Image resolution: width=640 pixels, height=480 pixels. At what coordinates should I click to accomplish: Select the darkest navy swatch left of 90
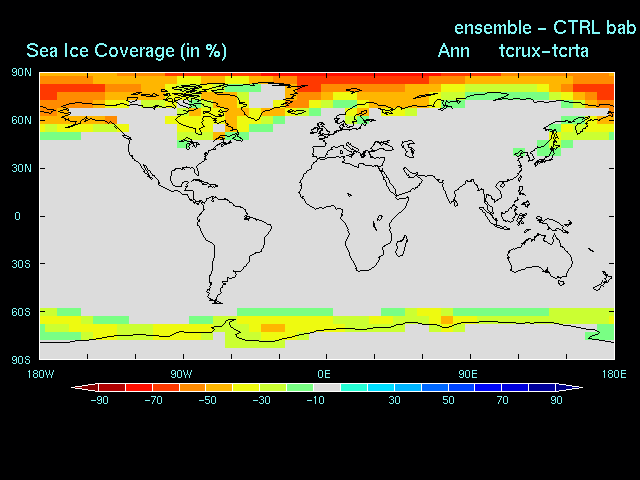pyautogui.click(x=542, y=387)
